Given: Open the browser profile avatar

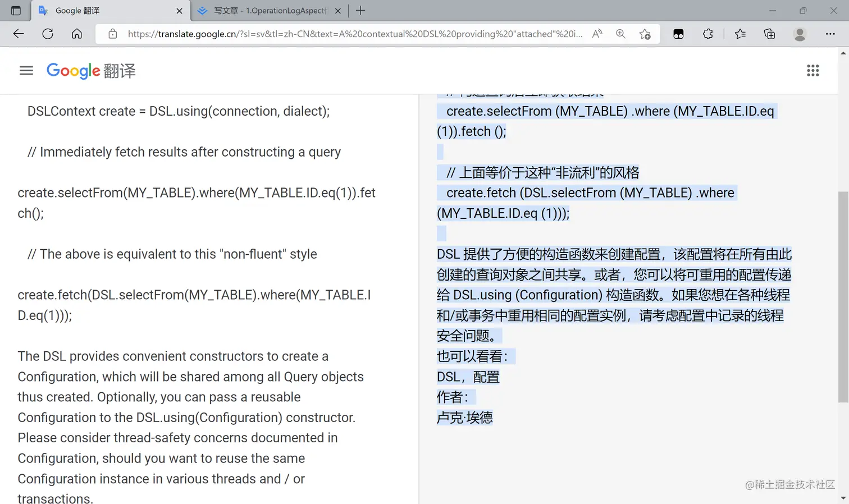Looking at the screenshot, I should click(x=800, y=34).
